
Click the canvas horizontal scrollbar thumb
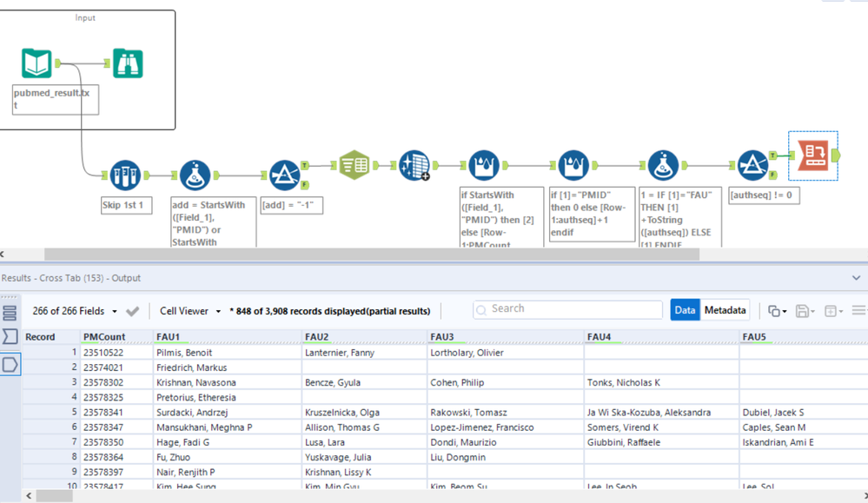coord(372,254)
